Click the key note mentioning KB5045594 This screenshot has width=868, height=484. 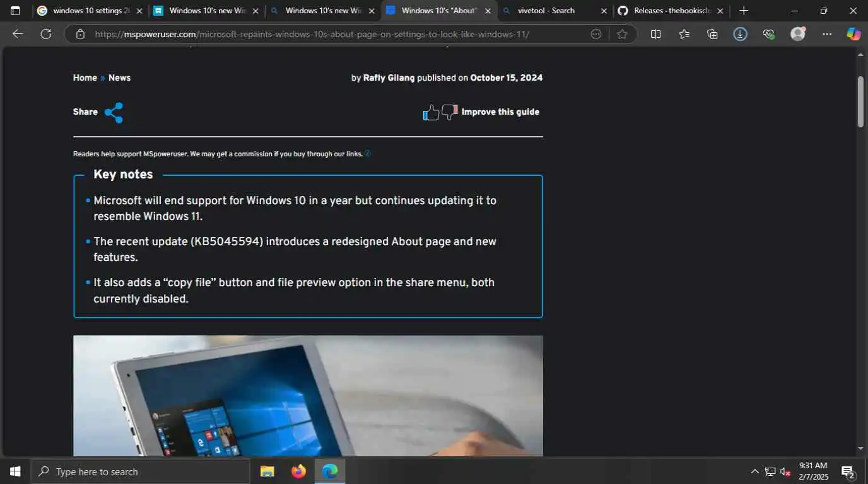(295, 249)
